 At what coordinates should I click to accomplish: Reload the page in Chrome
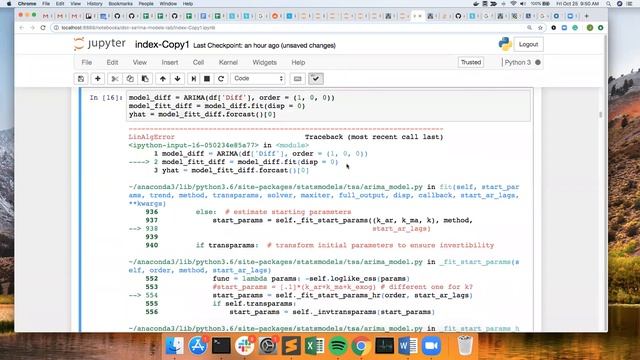tap(43, 28)
